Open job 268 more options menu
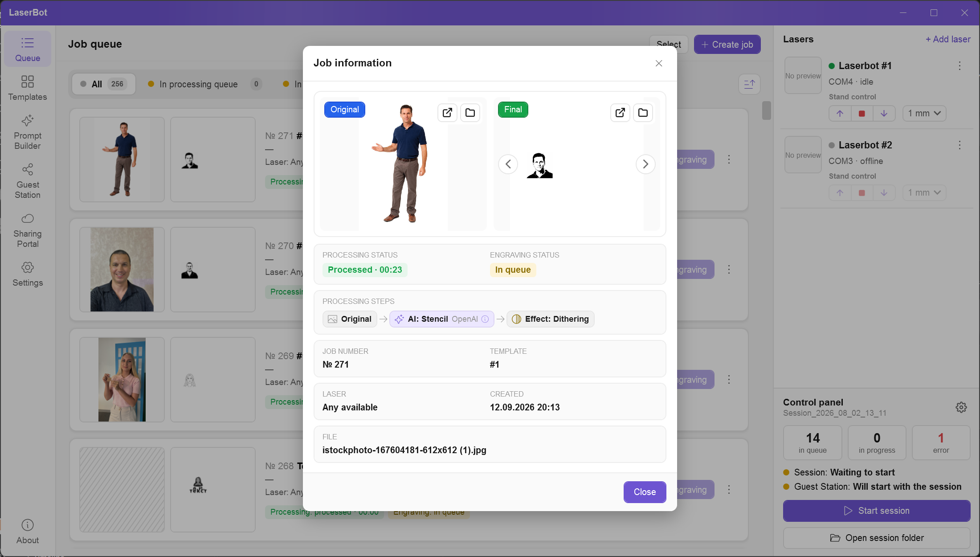 tap(729, 490)
